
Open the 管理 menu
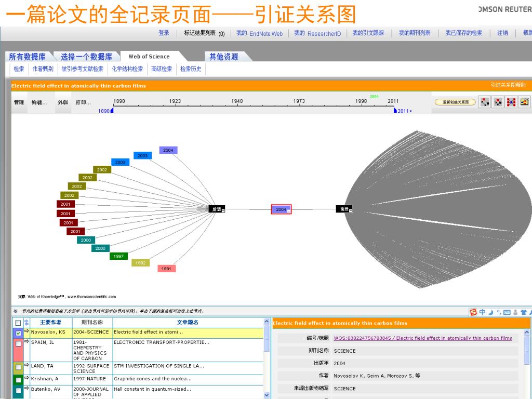(19, 102)
